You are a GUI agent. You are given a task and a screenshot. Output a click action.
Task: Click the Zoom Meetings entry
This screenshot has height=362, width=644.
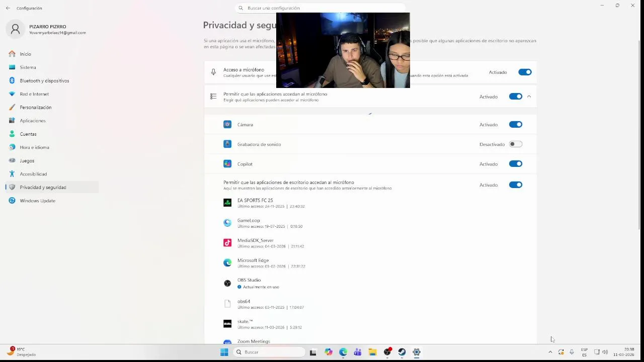[x=254, y=341]
